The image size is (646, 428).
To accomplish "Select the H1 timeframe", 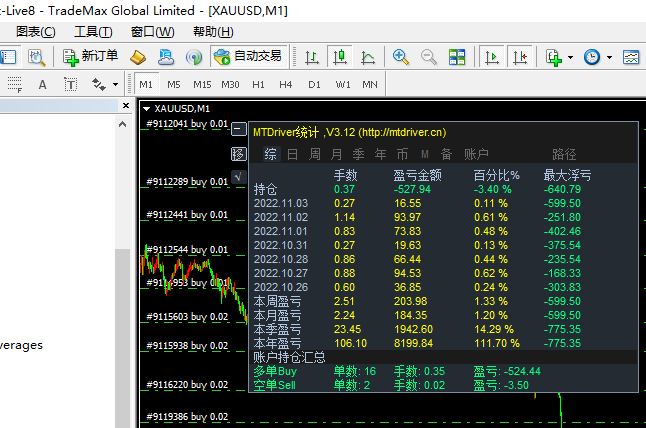I will pos(258,84).
